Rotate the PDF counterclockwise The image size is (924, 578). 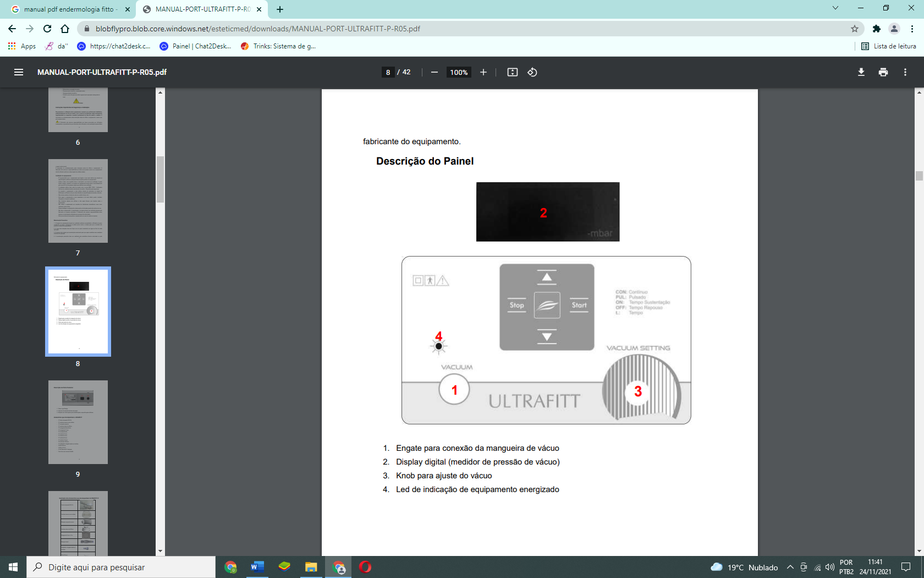coord(532,72)
